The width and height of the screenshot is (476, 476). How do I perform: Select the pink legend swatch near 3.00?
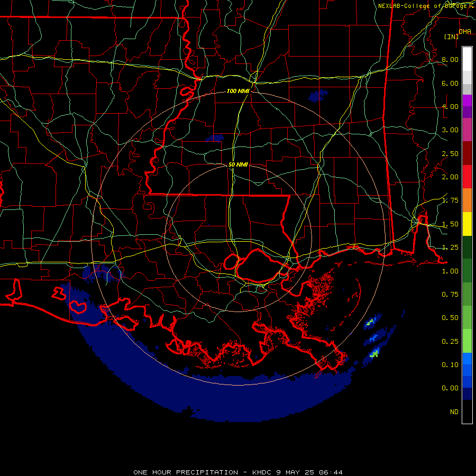click(467, 130)
